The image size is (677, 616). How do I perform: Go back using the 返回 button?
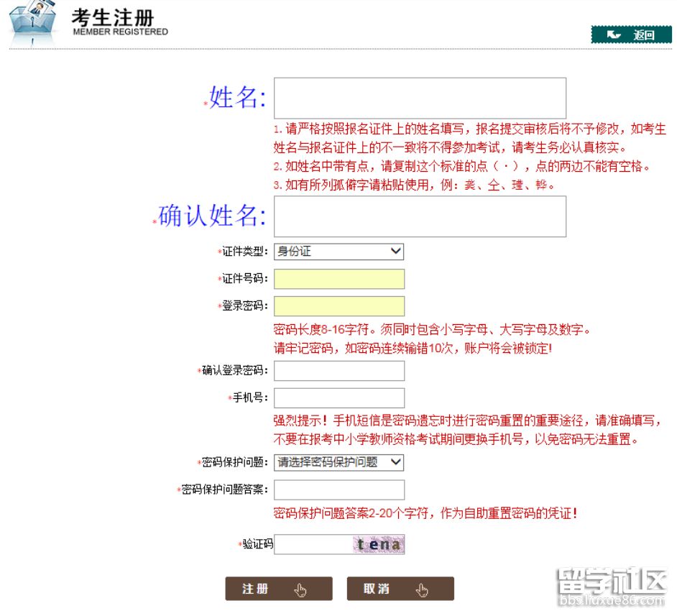630,35
